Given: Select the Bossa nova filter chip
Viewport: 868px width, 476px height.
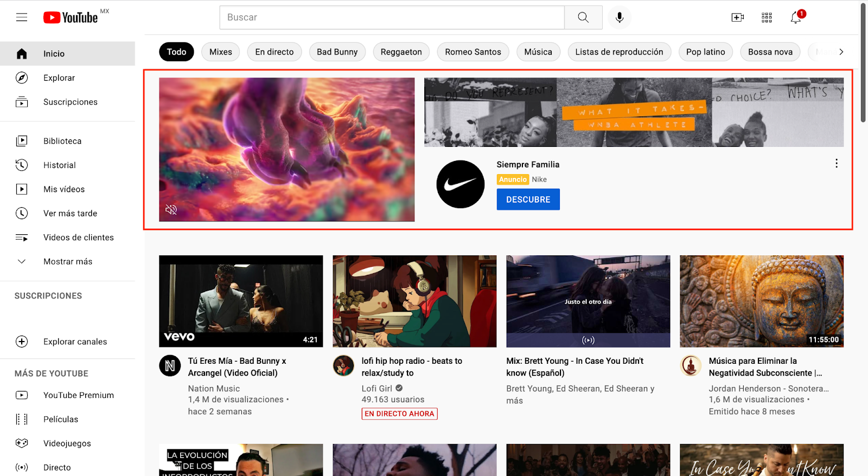Looking at the screenshot, I should [x=770, y=52].
